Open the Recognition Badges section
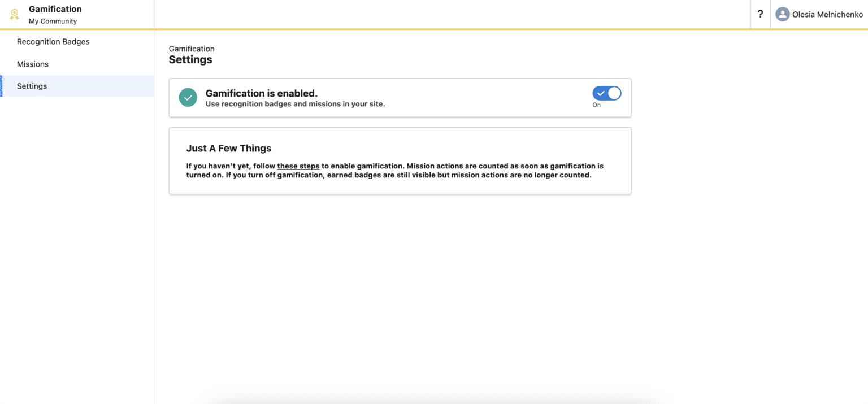Viewport: 868px width, 404px height. click(x=53, y=41)
